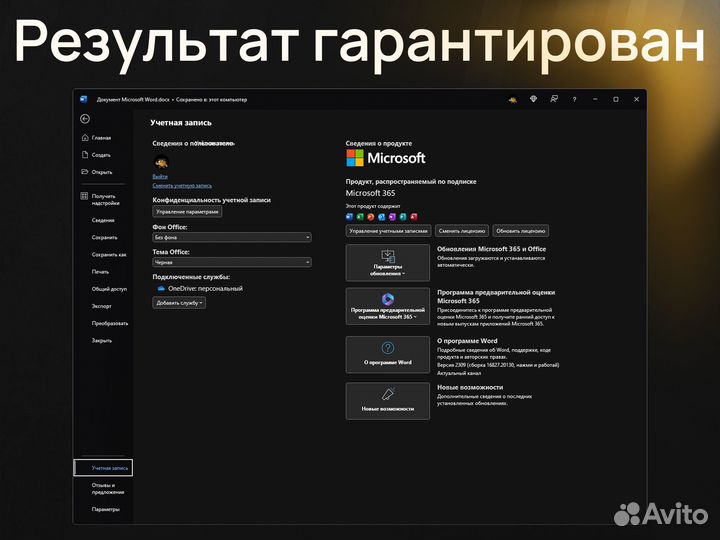Click the question mark help icon

(x=574, y=100)
